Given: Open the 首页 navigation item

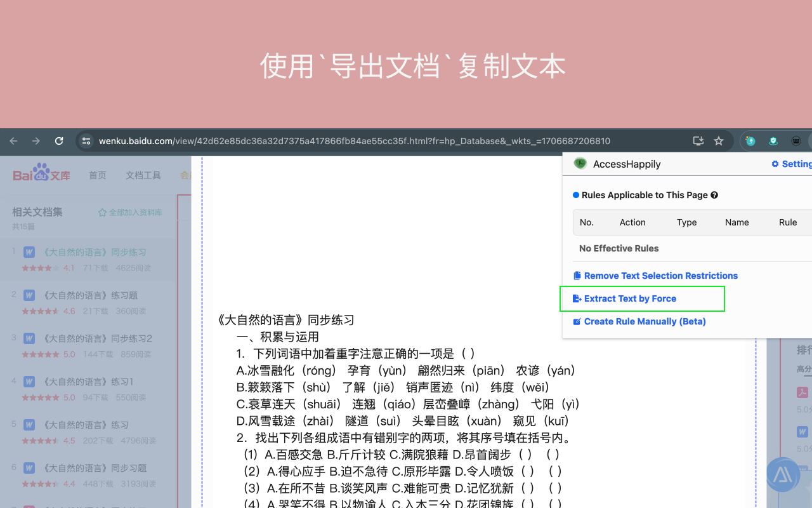Looking at the screenshot, I should click(x=98, y=175).
